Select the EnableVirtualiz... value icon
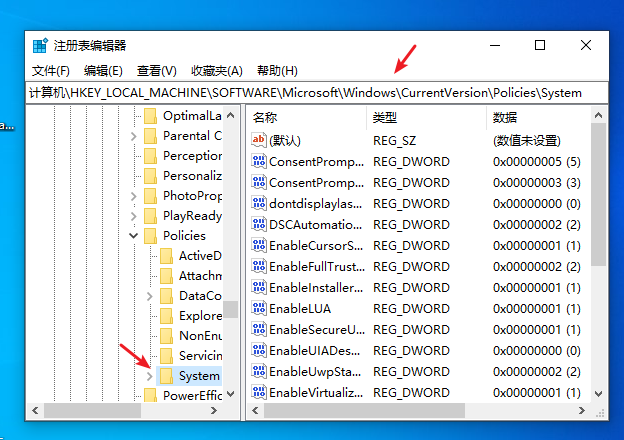Screen dimensions: 624x440 point(259,393)
